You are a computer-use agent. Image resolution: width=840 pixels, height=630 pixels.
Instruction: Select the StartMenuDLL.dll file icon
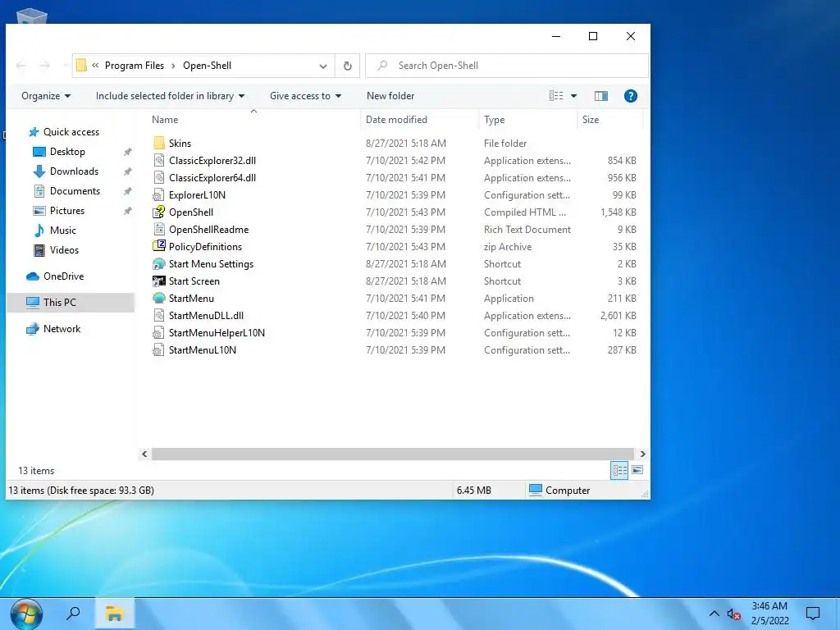point(158,316)
